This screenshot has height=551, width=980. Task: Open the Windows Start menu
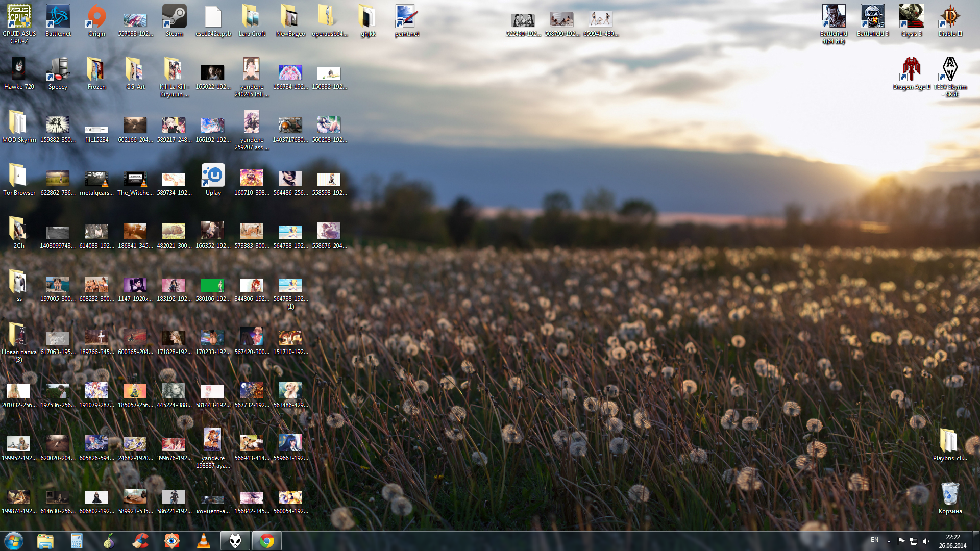click(14, 541)
